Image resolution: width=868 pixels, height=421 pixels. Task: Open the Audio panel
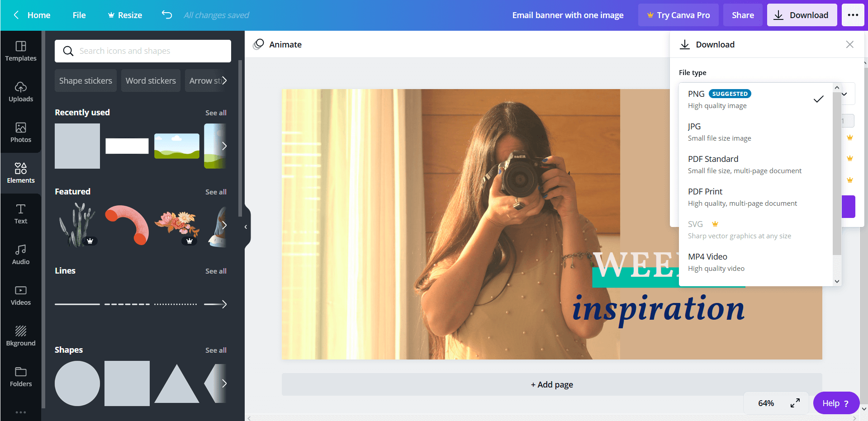tap(21, 255)
